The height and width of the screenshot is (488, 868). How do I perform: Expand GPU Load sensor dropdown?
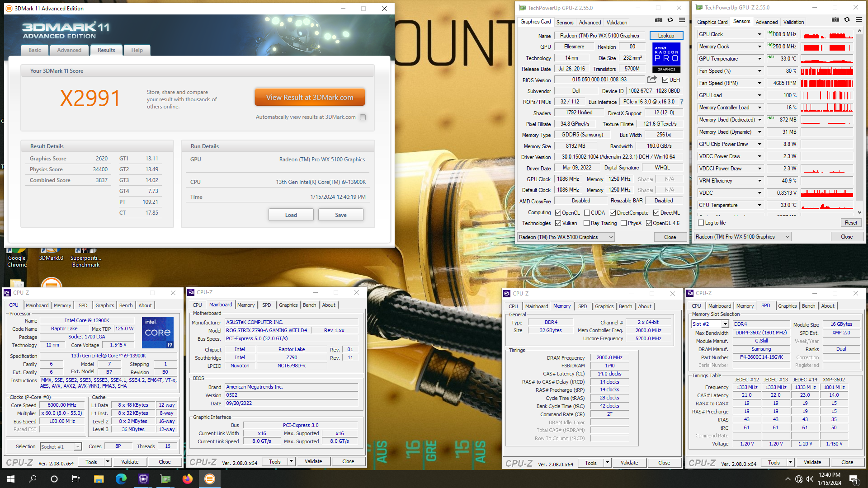(759, 95)
